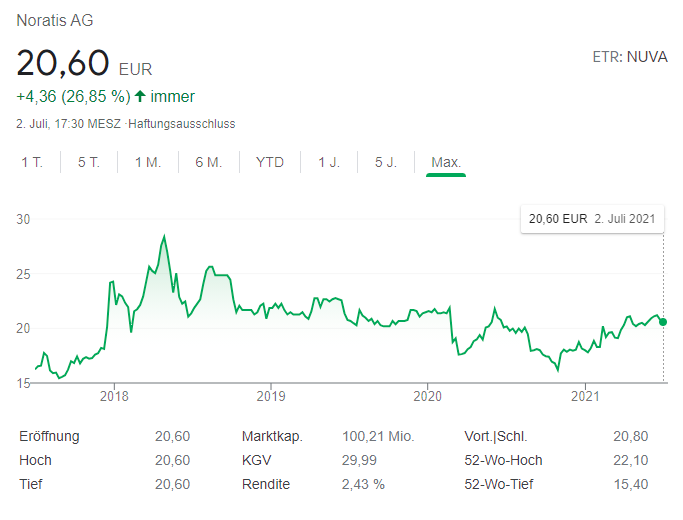Viewport: 683px width, 520px height.
Task: Click the 2019 label on x-axis
Action: [x=271, y=396]
